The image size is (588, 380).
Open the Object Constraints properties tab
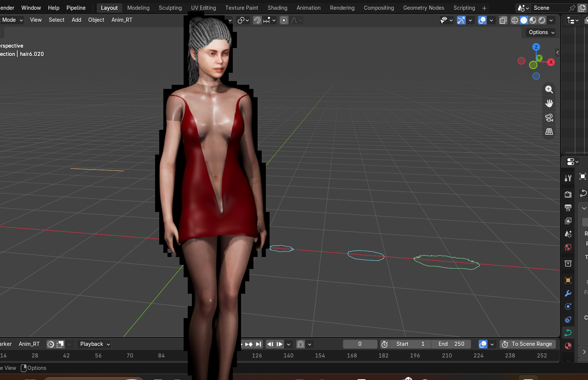[568, 320]
